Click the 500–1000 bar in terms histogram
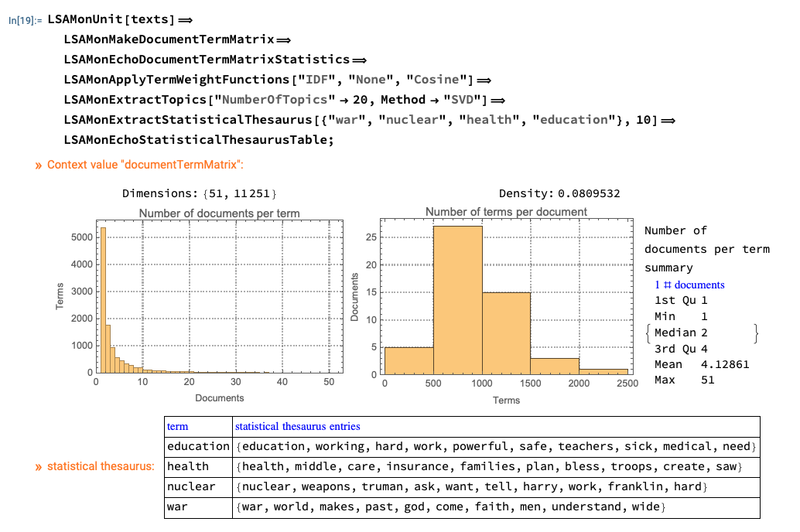800x532 pixels. tap(457, 299)
